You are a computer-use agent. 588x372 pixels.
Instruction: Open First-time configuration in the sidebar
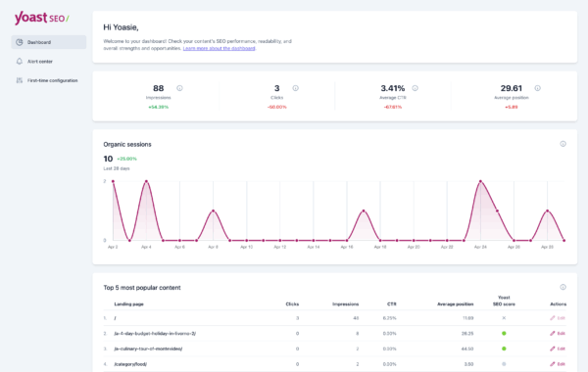(49, 80)
